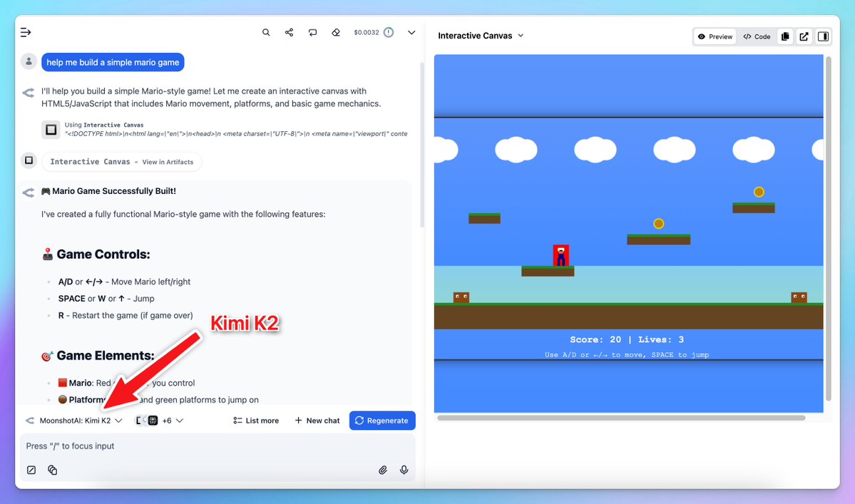The image size is (855, 504).
Task: Click the stacked copies icon under input
Action: click(52, 470)
